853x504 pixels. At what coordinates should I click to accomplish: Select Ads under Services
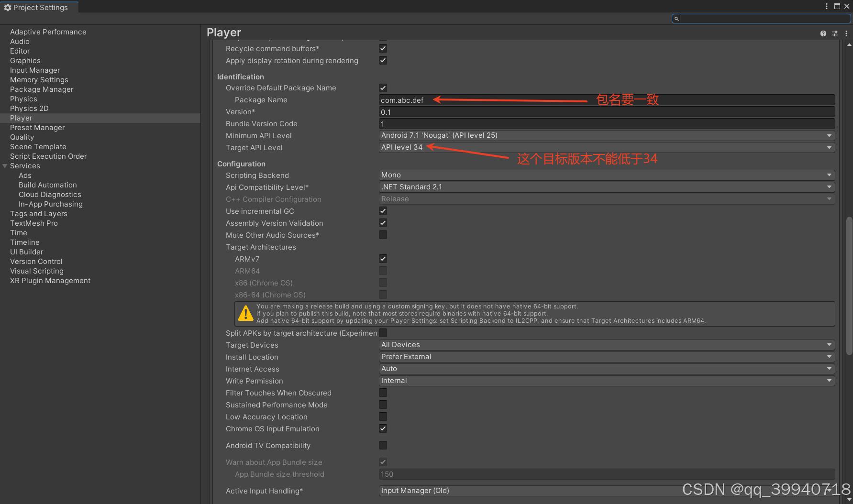[x=25, y=175]
